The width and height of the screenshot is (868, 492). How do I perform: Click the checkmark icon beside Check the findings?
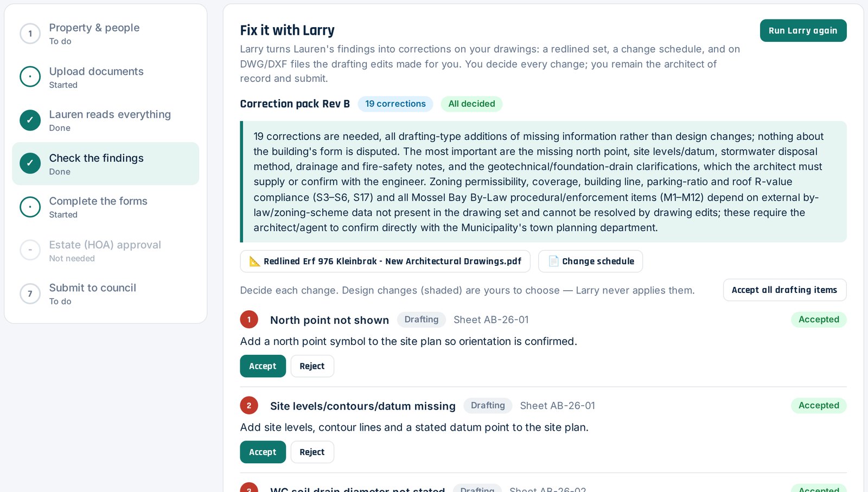pos(30,163)
